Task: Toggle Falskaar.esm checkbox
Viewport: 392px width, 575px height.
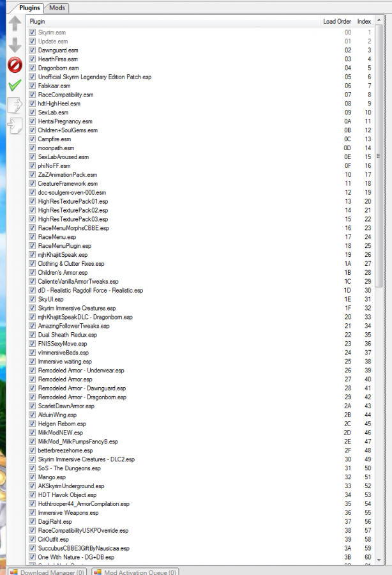Action: (x=32, y=86)
